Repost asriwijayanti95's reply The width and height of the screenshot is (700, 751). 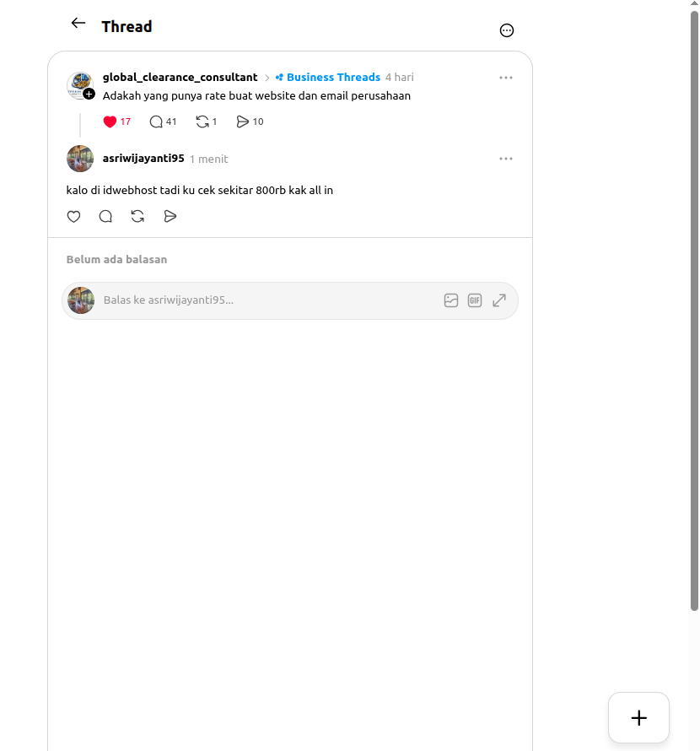(x=138, y=217)
